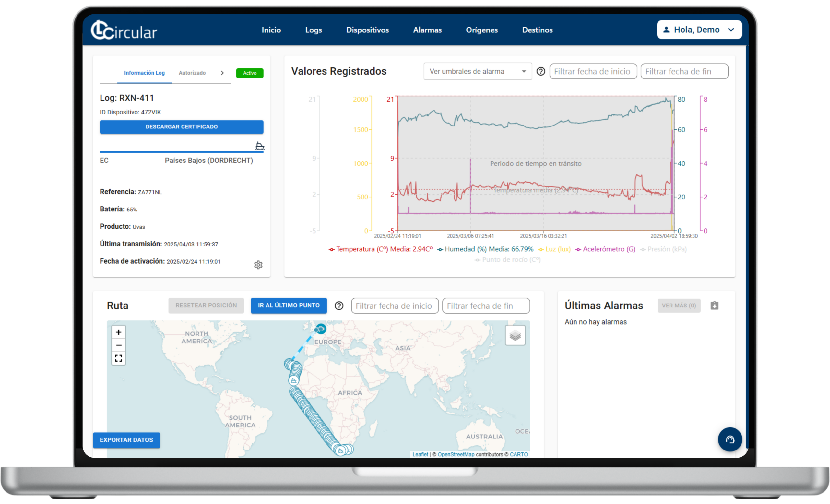Open log settings via the gear icon
Screen dimensions: 830x504
point(258,265)
